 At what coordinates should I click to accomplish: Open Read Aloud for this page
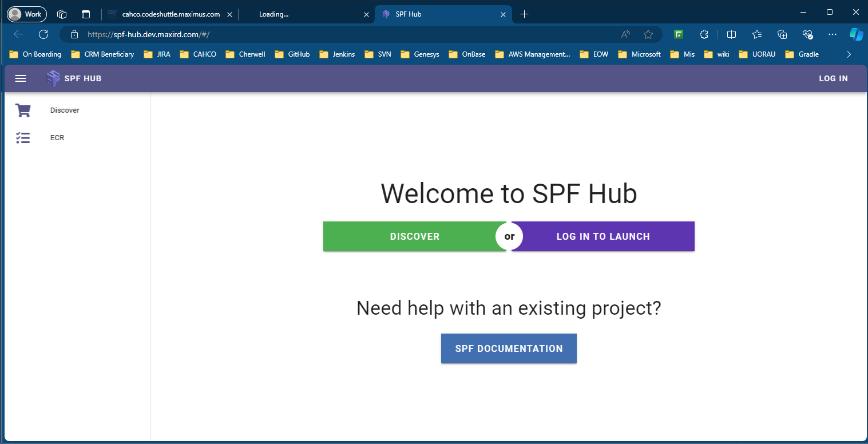pyautogui.click(x=626, y=34)
